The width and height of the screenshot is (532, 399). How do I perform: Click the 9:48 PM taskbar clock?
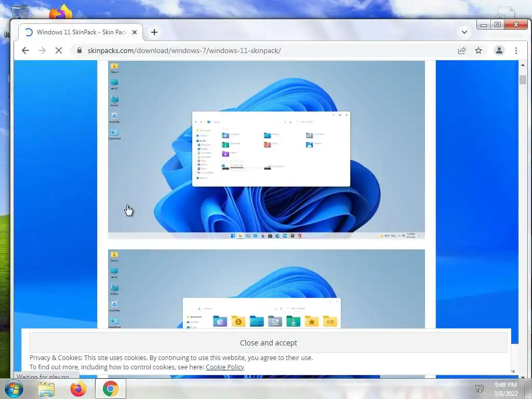click(506, 389)
